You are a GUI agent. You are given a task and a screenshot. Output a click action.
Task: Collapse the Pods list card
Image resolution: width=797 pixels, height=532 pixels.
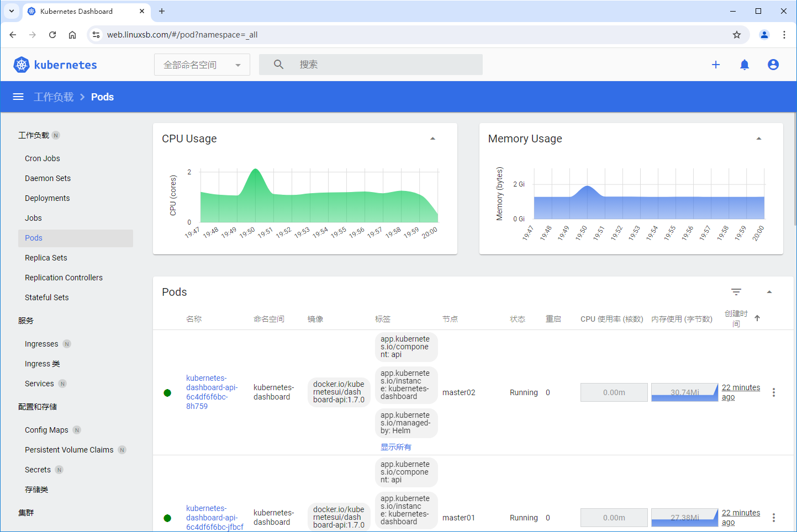tap(769, 292)
